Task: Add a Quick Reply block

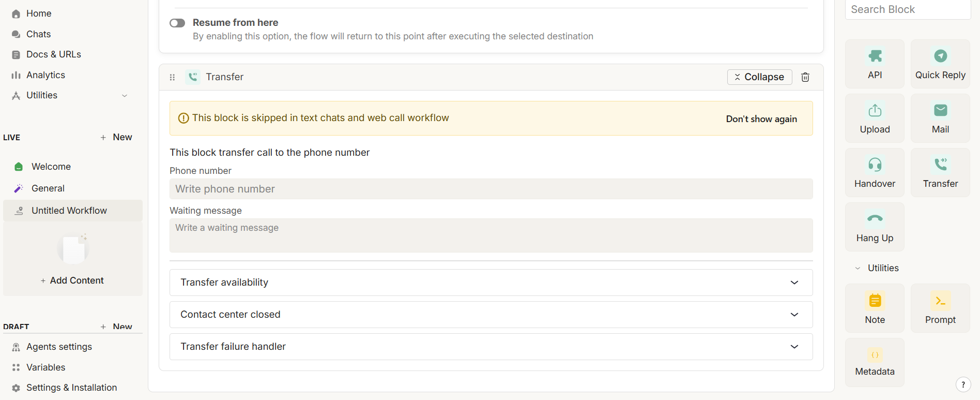Action: click(940, 64)
